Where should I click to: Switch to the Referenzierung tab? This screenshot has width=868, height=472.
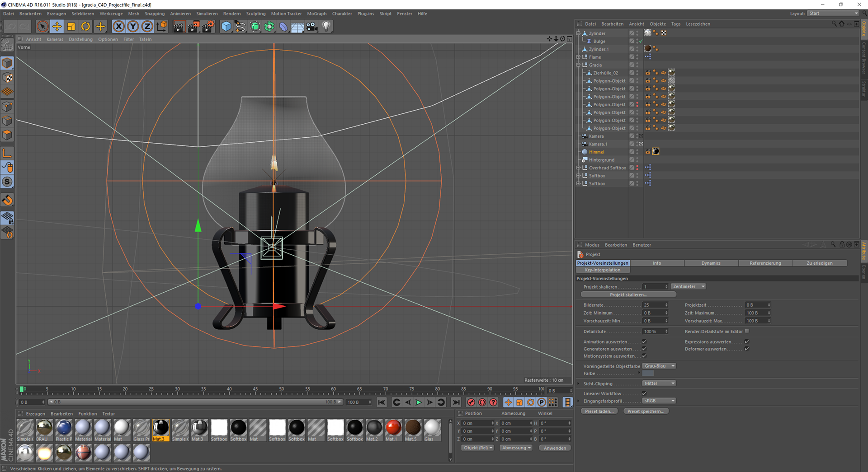tap(765, 263)
